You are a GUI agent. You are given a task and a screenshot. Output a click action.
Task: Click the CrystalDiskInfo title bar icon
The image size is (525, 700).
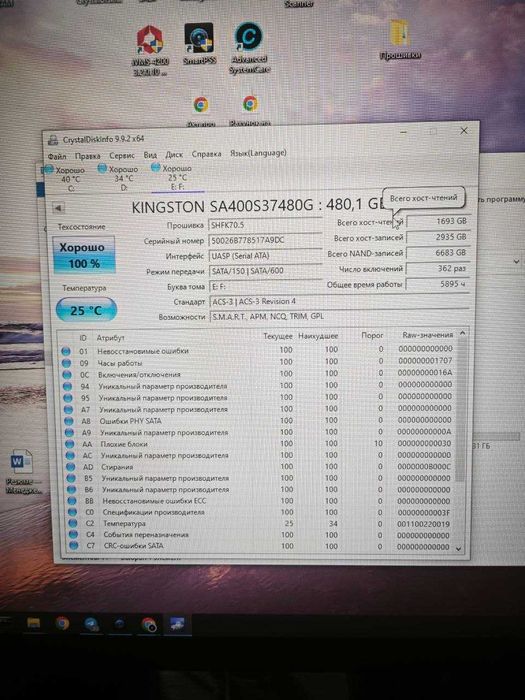coord(53,140)
